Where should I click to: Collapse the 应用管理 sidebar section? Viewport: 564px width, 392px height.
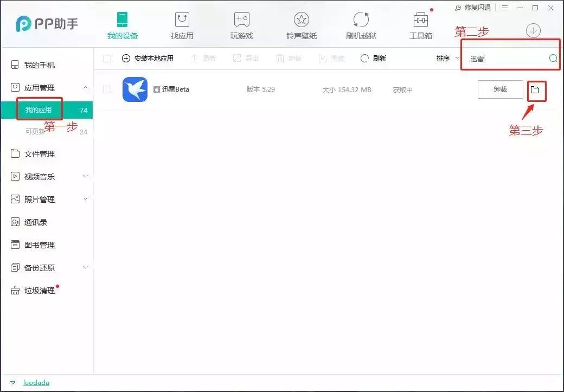(85, 87)
